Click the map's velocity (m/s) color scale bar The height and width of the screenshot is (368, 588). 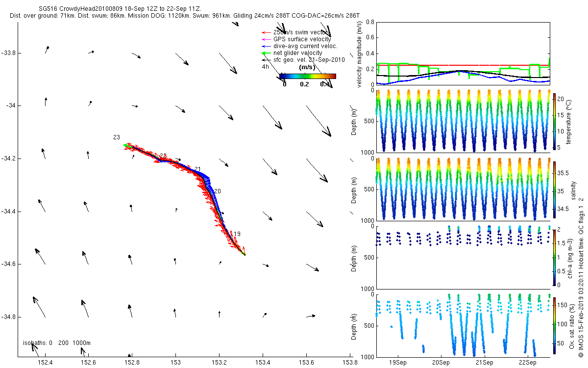pyautogui.click(x=308, y=76)
